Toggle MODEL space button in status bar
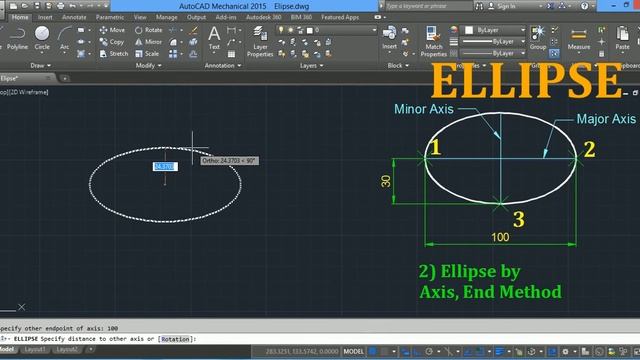The width and height of the screenshot is (640, 360). [x=353, y=351]
